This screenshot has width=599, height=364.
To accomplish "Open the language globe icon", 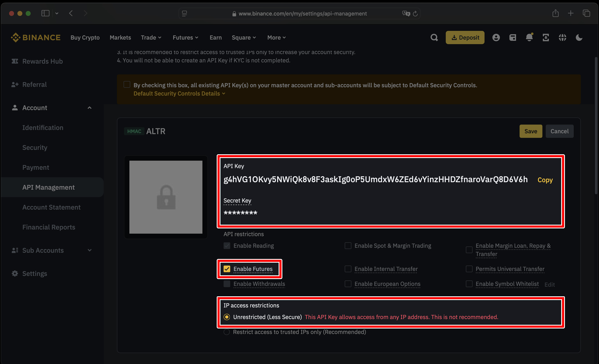I will (x=562, y=37).
